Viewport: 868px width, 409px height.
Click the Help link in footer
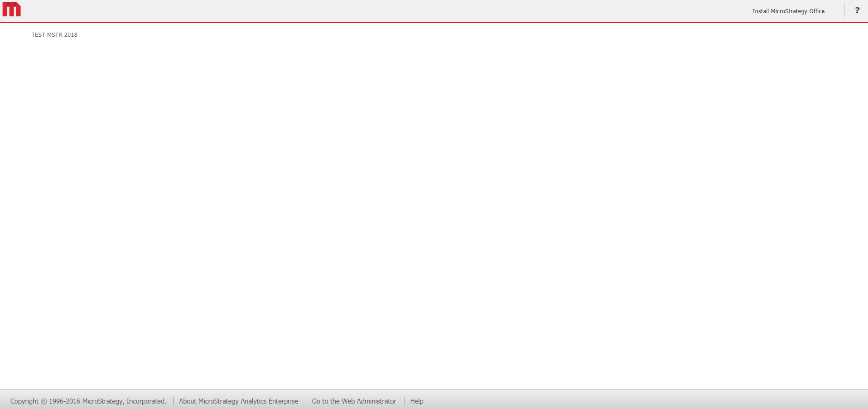[416, 401]
